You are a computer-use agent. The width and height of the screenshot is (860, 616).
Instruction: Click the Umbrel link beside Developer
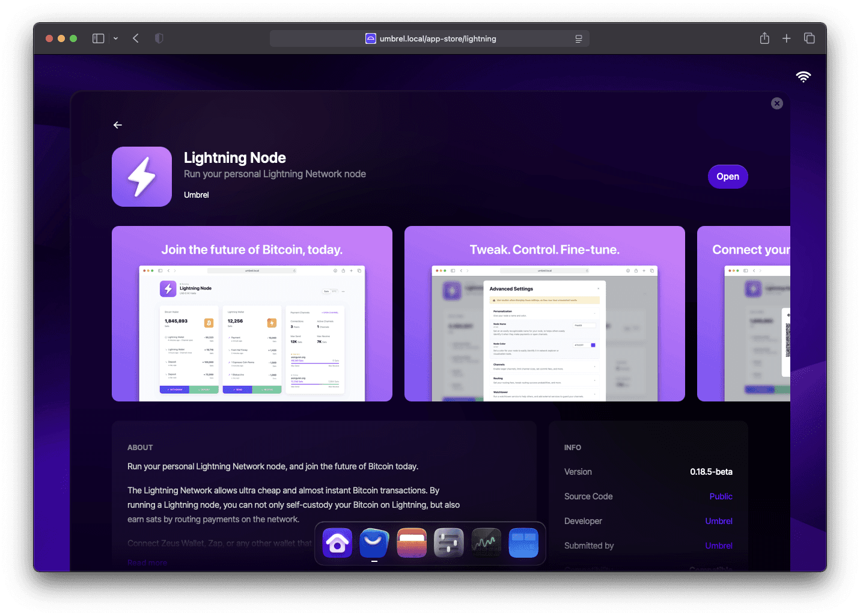click(719, 521)
